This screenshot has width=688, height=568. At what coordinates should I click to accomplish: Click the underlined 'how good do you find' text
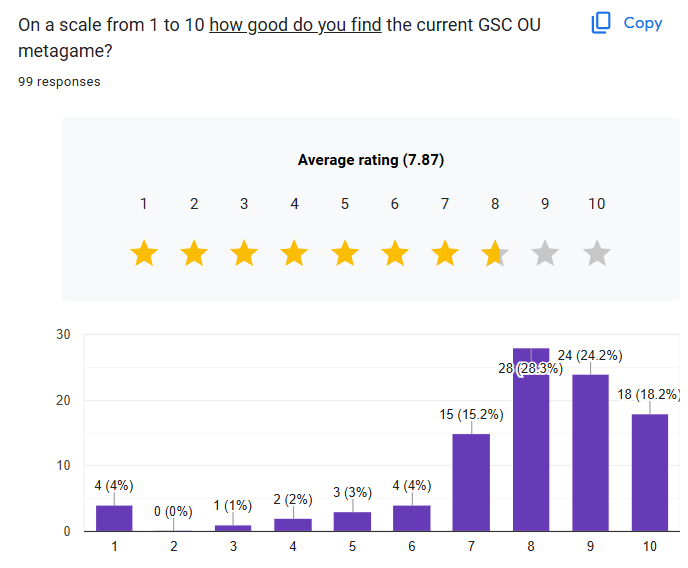(295, 25)
